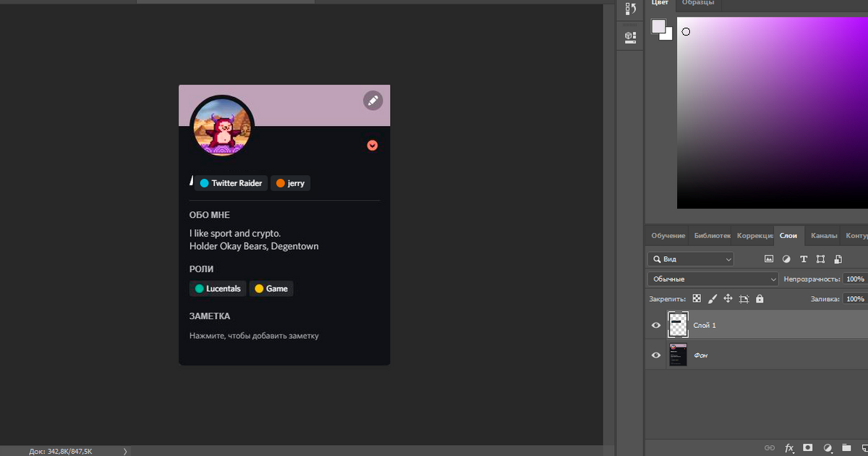868x456 pixels.
Task: Toggle lock position
Action: 728,298
